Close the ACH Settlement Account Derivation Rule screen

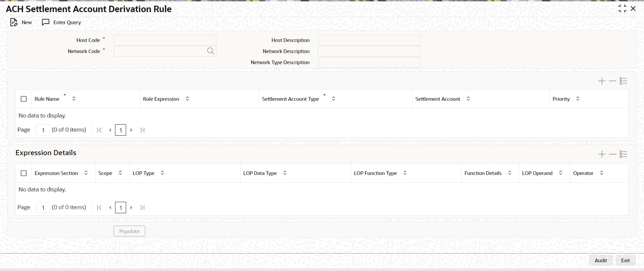pos(633,9)
